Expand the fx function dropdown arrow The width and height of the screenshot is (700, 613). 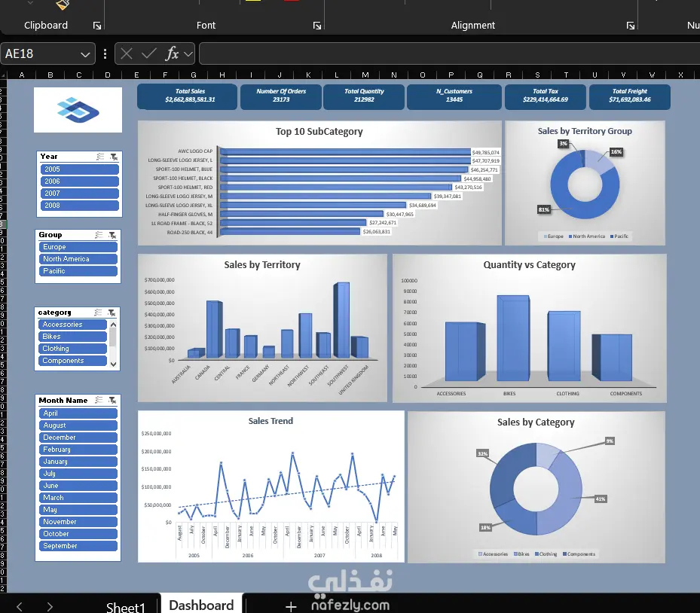pyautogui.click(x=188, y=54)
